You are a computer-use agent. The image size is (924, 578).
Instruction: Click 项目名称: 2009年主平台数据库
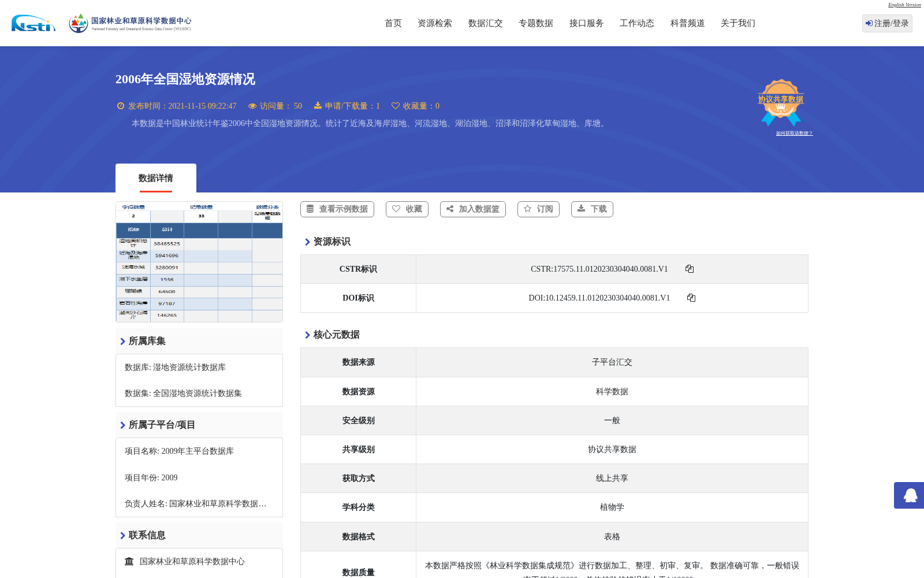[x=179, y=451]
